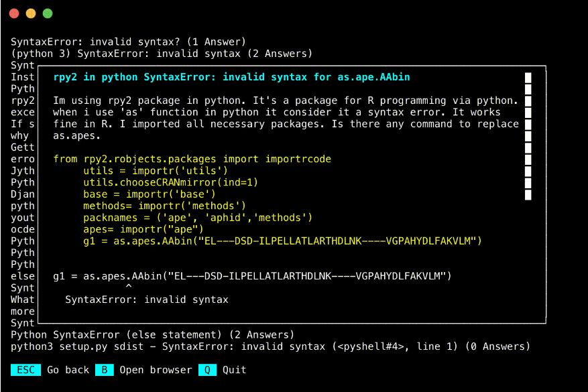This screenshot has height=392, width=588.
Task: Click the B key for Open browser
Action: coord(104,370)
